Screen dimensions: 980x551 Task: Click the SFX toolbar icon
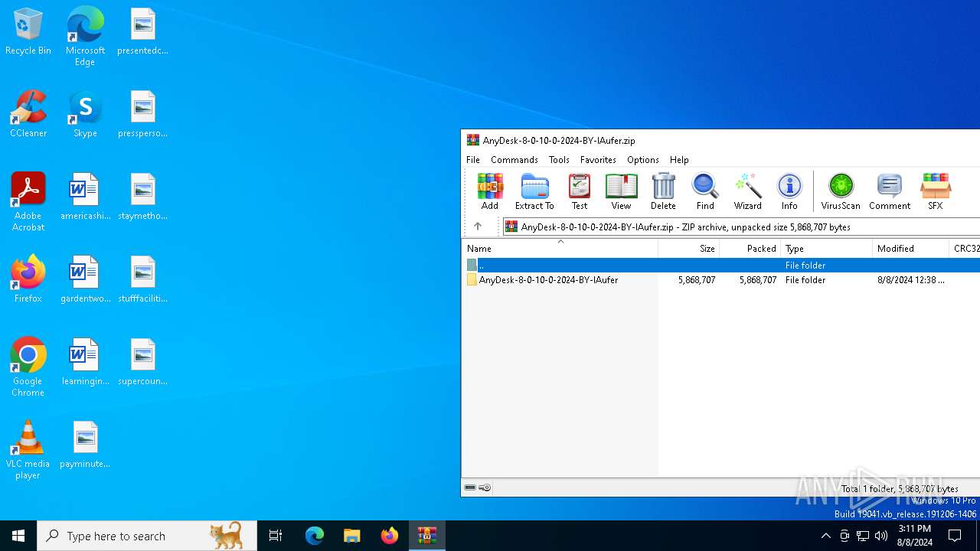(x=936, y=191)
